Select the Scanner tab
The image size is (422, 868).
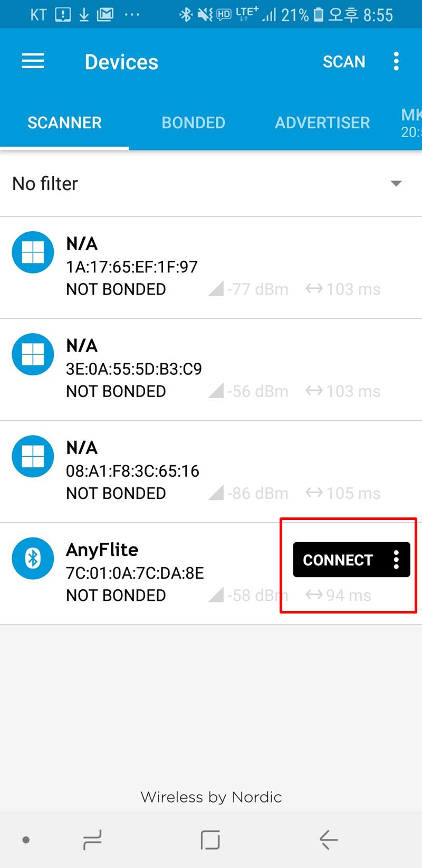click(64, 122)
